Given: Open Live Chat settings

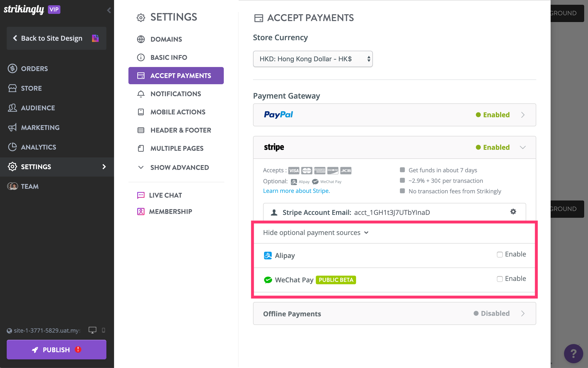Looking at the screenshot, I should pyautogui.click(x=160, y=195).
